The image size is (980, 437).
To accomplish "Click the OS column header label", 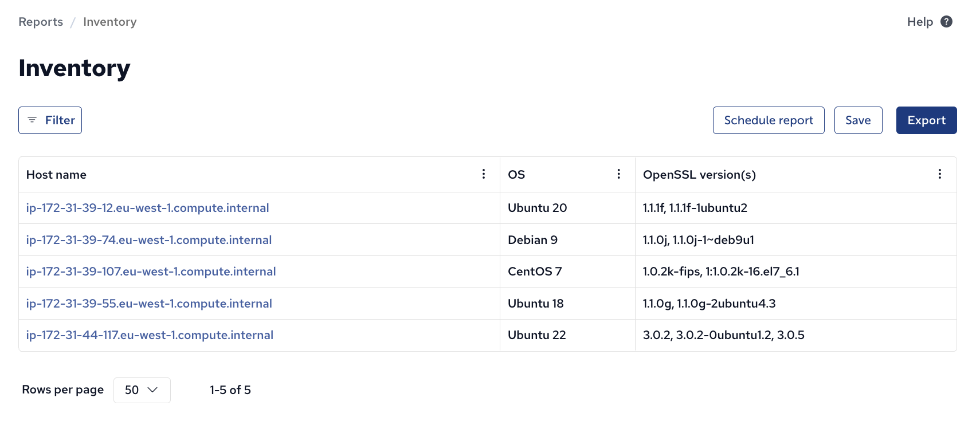I will 516,175.
